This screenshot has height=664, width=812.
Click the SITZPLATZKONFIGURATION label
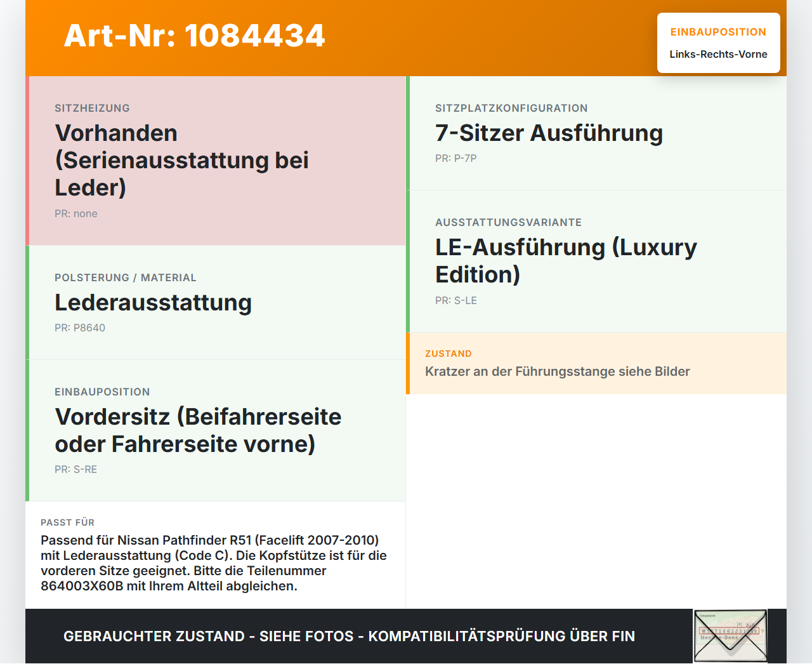[511, 108]
